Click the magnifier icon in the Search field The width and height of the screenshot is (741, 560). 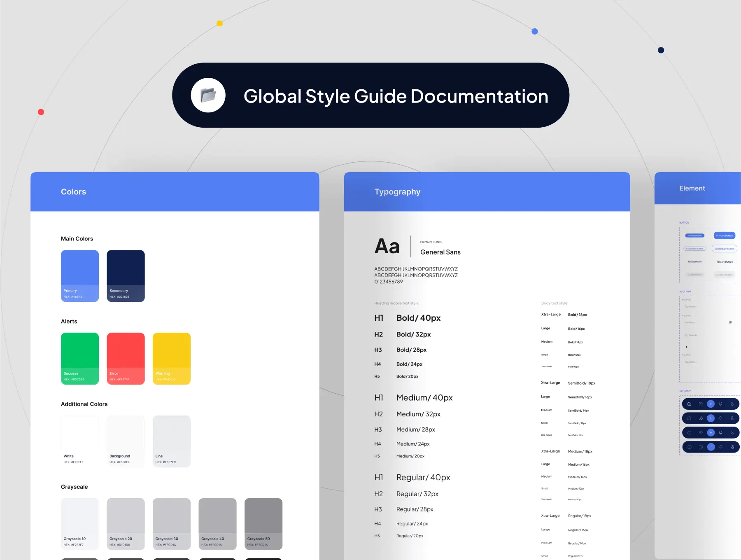pyautogui.click(x=686, y=335)
